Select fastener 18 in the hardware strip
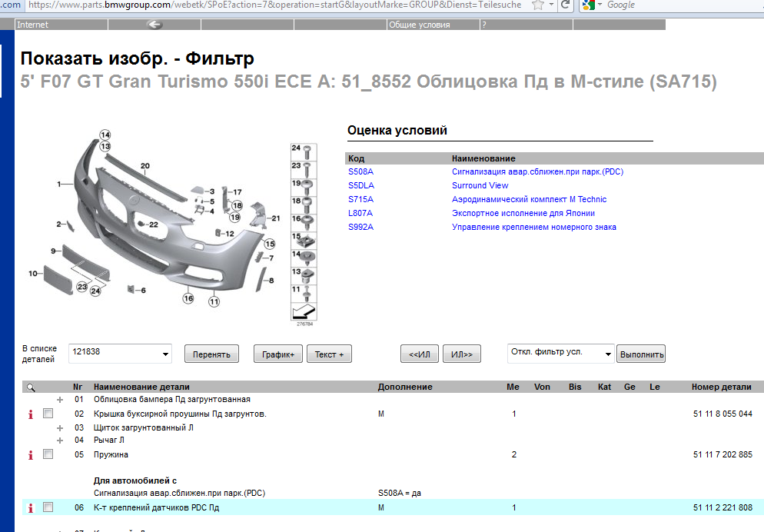This screenshot has height=532, width=764. 304,205
